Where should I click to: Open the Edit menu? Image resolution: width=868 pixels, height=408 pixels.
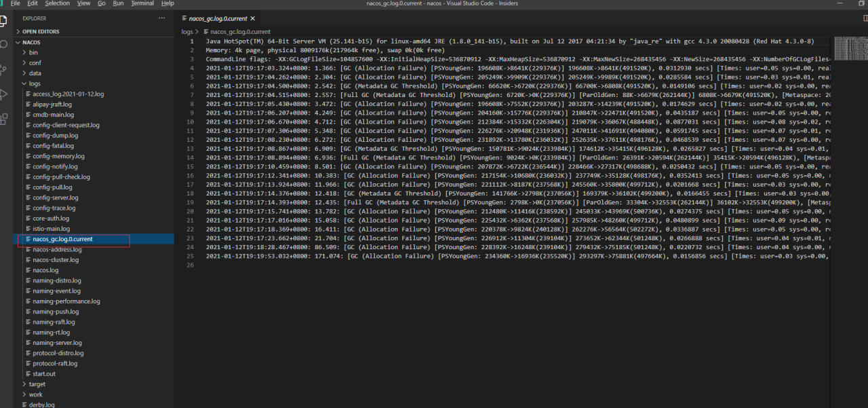[33, 3]
